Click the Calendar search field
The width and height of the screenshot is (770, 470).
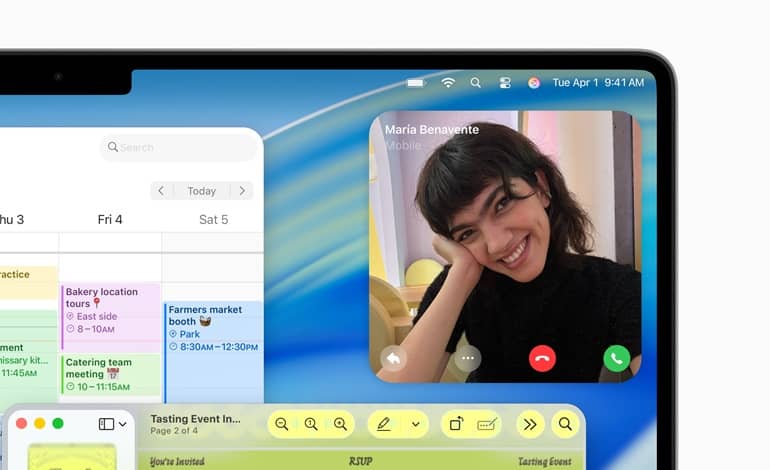179,147
